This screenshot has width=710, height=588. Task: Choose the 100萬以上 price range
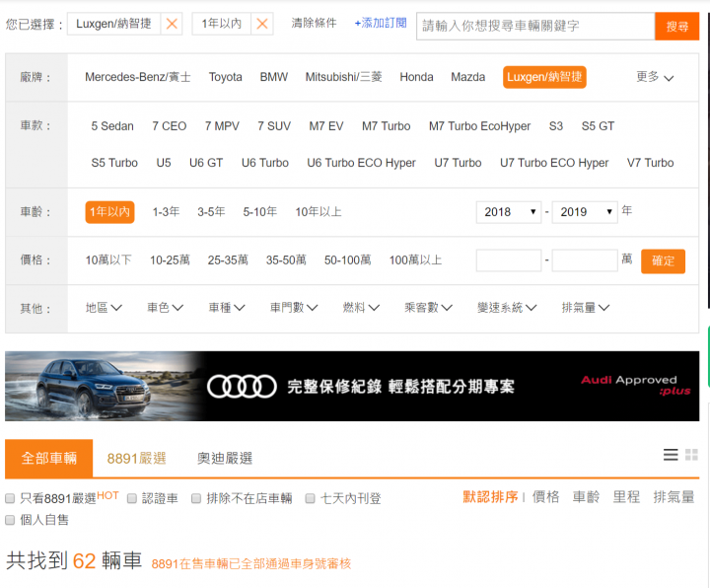415,260
